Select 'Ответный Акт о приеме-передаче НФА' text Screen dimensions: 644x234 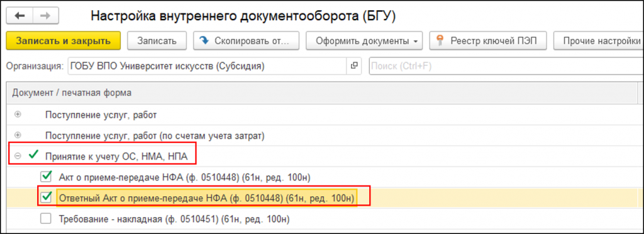coord(206,198)
